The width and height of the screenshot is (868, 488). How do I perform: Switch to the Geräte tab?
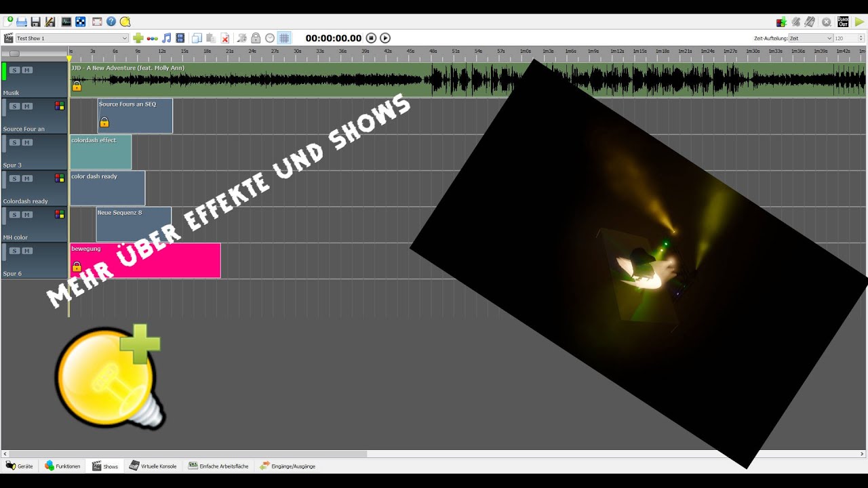pos(20,466)
